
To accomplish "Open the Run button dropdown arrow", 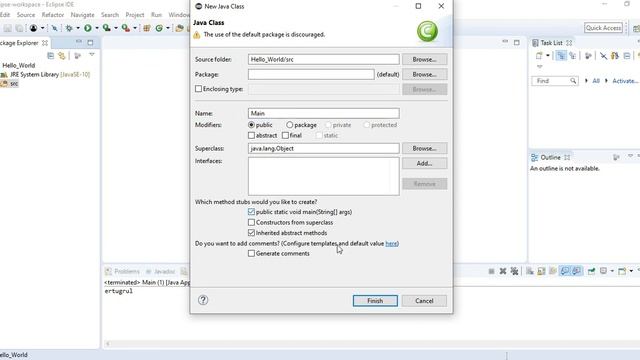I will 97,28.
